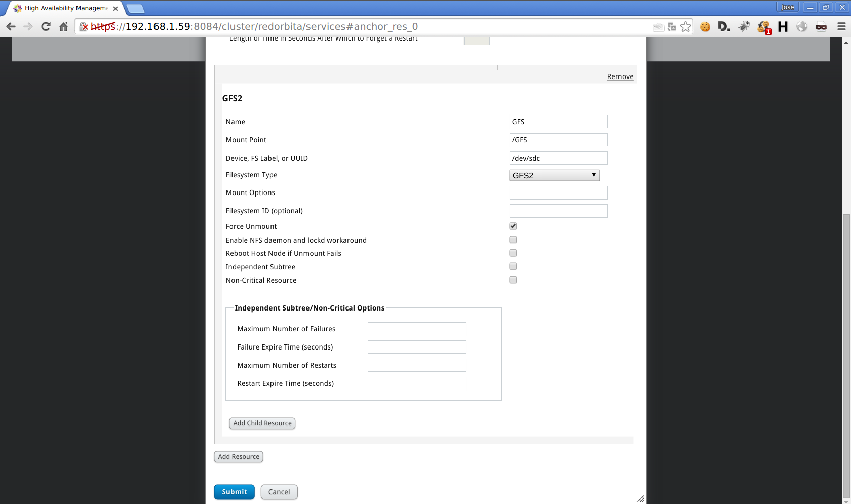Enable NFS daemon and lockd workaround
This screenshot has height=504, width=851.
[x=513, y=240]
